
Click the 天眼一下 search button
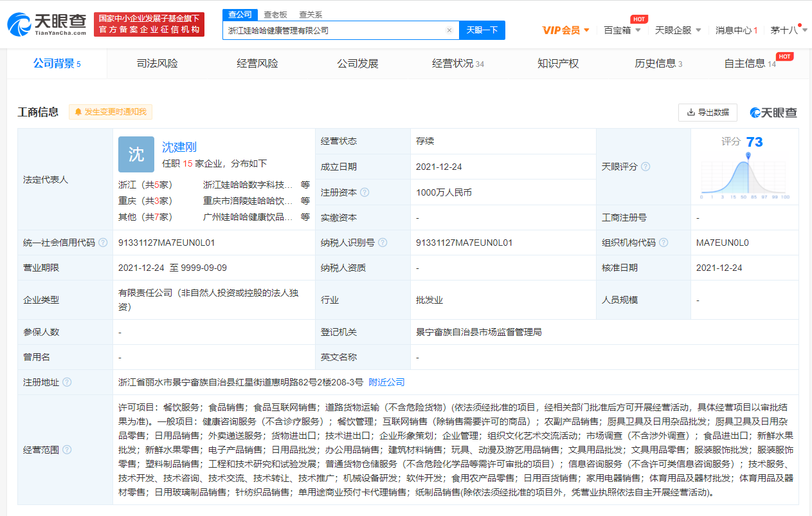482,30
